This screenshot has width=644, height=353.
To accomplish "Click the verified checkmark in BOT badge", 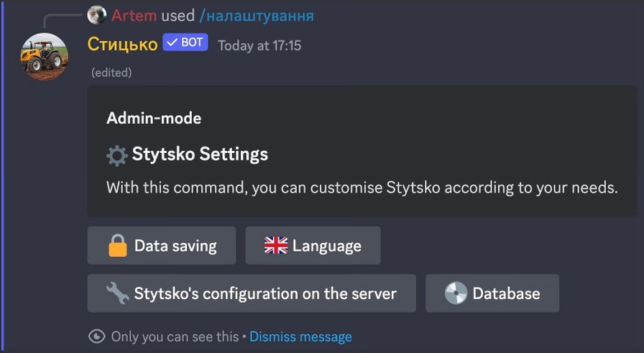I will [x=172, y=42].
